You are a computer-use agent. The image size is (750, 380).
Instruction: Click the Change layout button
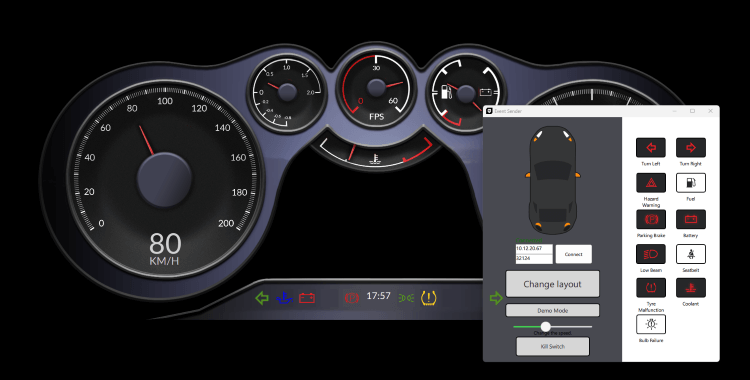tap(552, 284)
